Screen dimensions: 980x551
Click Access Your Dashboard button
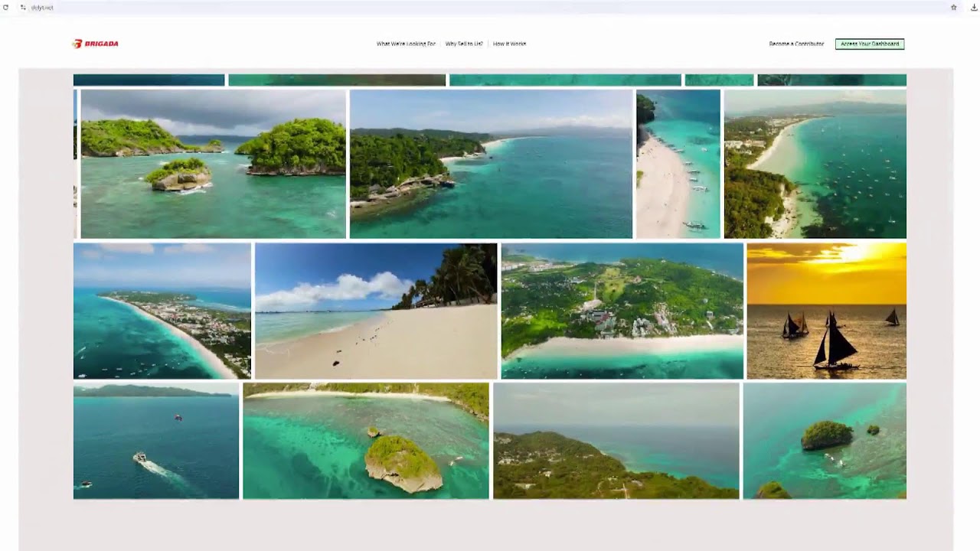click(x=870, y=44)
